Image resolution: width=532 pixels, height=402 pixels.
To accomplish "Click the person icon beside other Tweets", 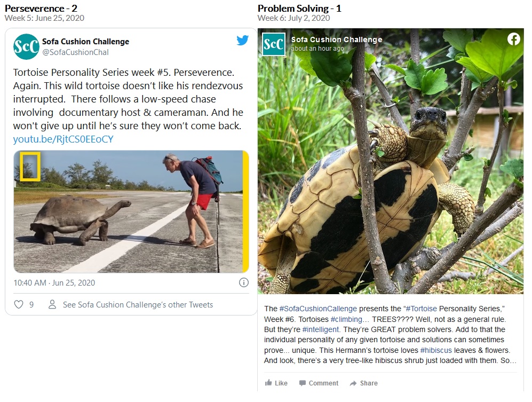I will [x=52, y=305].
